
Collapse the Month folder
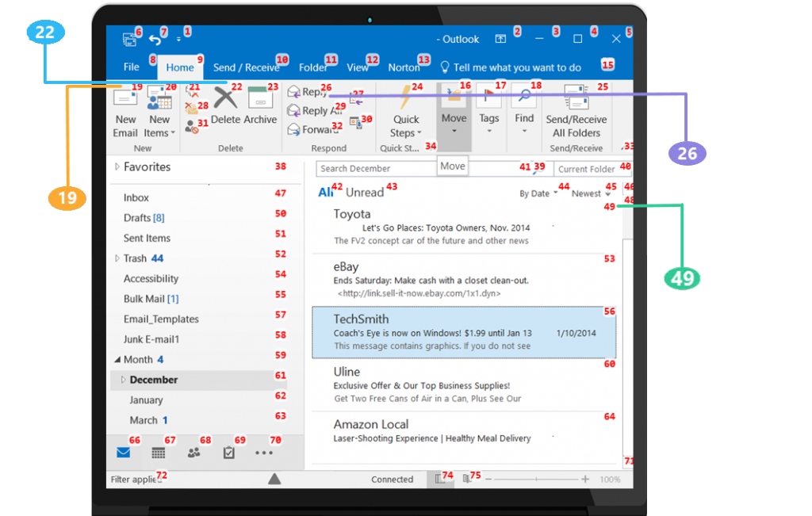click(117, 360)
